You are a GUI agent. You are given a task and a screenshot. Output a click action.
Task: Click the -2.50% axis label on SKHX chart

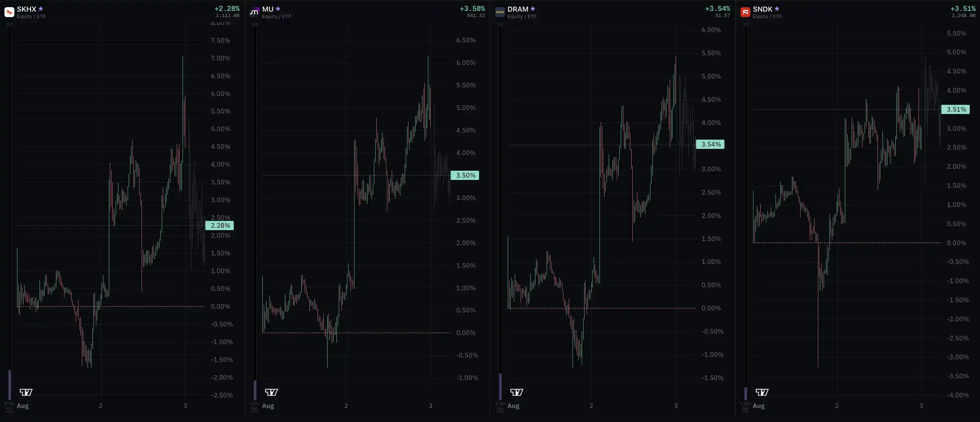222,395
